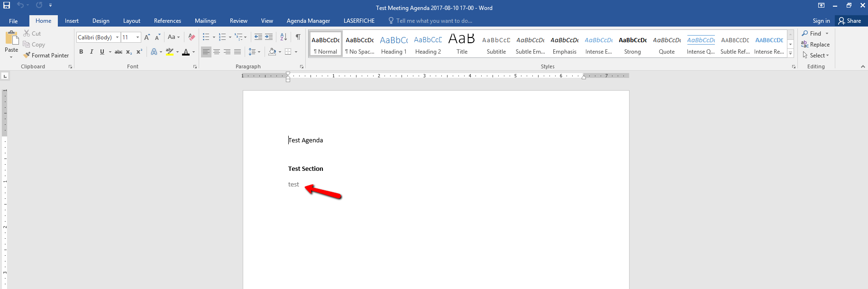Open the Select dropdown in Editing

pyautogui.click(x=816, y=56)
